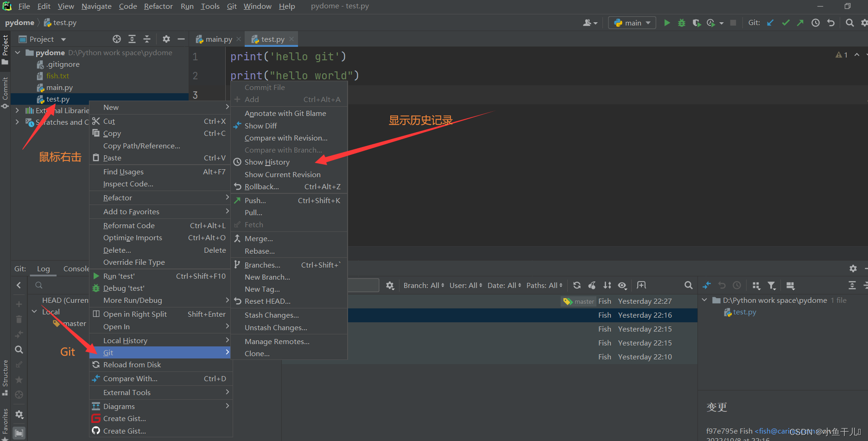
Task: Open the Structure tool window sidebar tab
Action: [5, 377]
